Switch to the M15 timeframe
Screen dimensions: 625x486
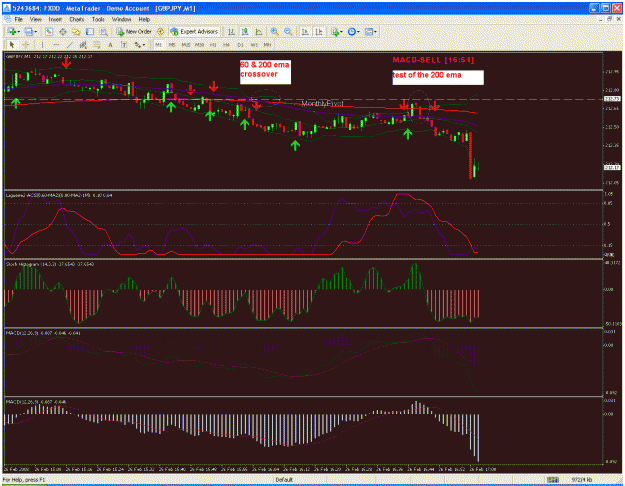pyautogui.click(x=186, y=45)
